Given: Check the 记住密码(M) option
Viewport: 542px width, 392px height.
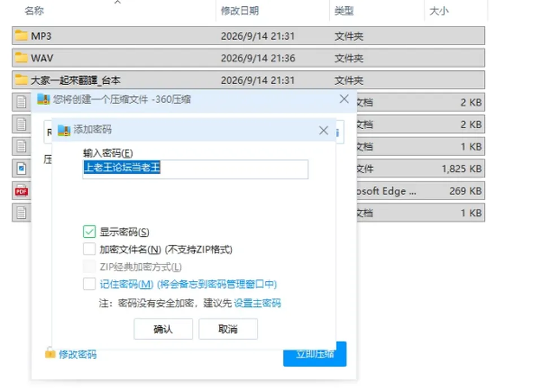Looking at the screenshot, I should click(x=89, y=284).
